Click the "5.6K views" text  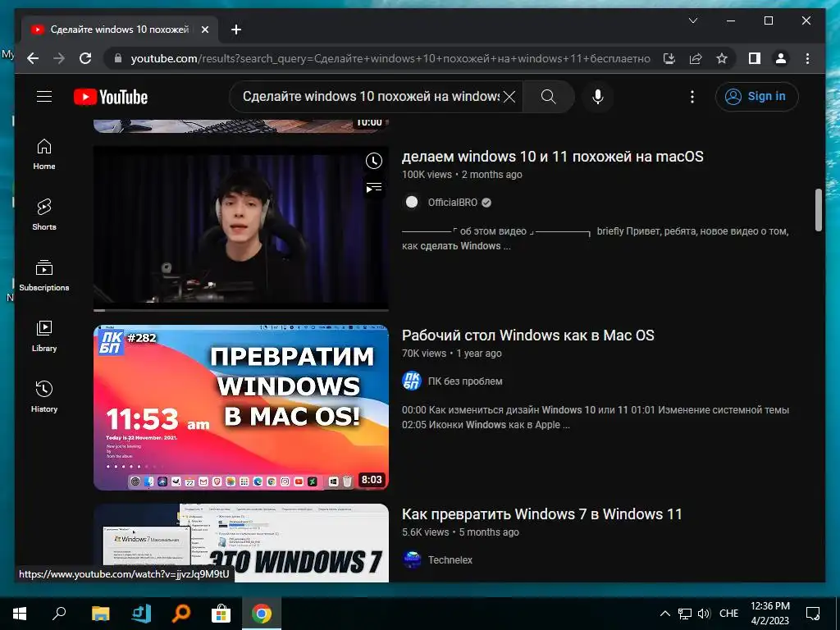pos(426,532)
